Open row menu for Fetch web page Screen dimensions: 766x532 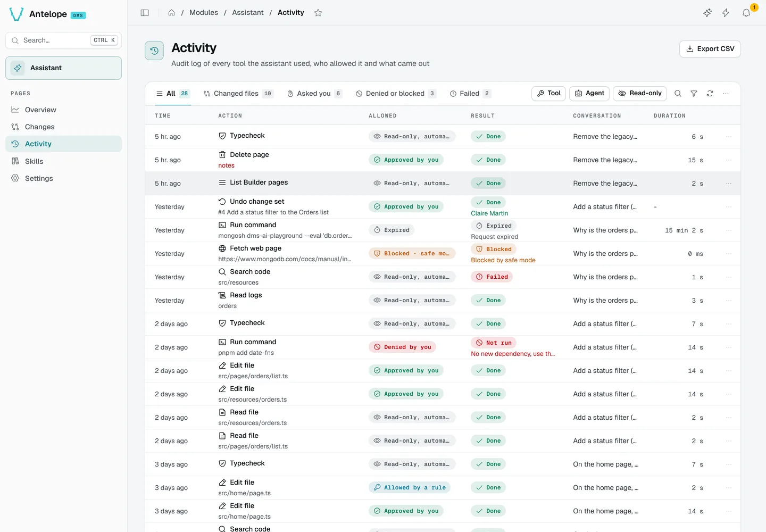(x=729, y=254)
